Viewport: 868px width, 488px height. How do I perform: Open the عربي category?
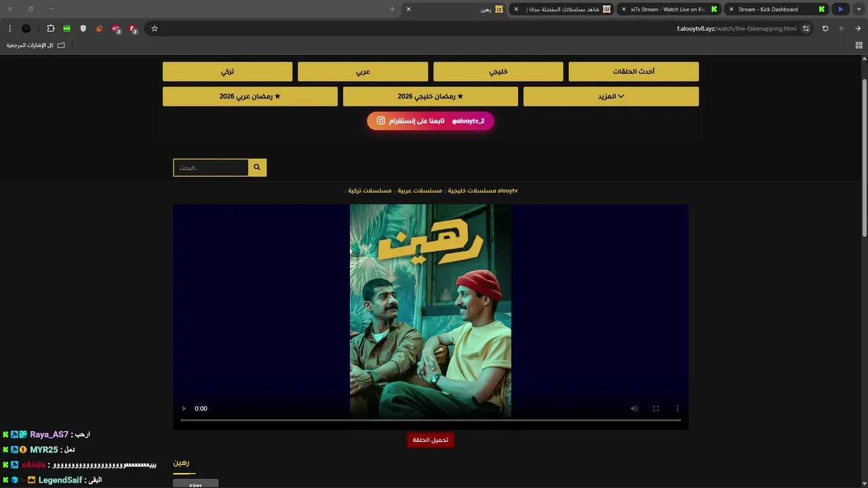click(x=363, y=71)
